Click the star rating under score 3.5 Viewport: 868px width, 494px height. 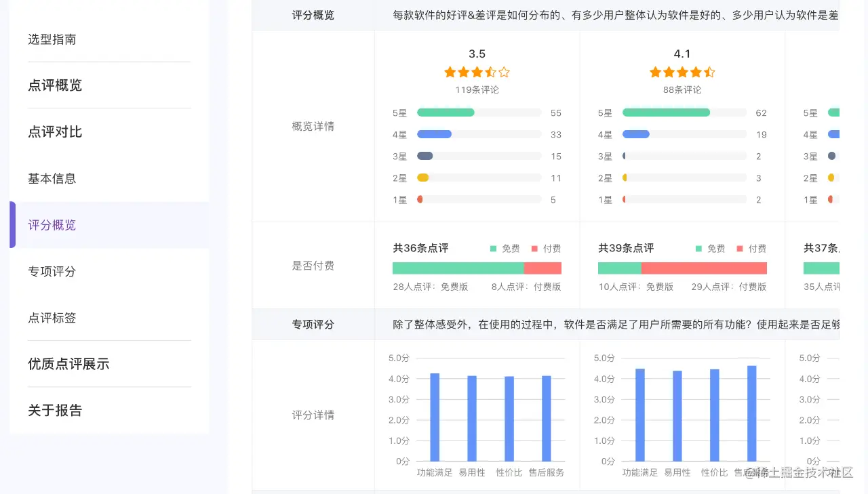click(x=477, y=72)
